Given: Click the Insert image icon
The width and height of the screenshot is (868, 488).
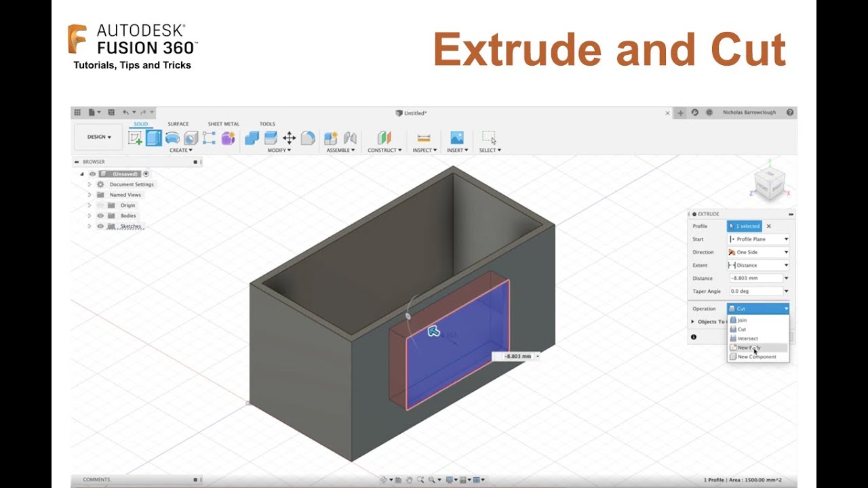Looking at the screenshot, I should click(x=457, y=138).
